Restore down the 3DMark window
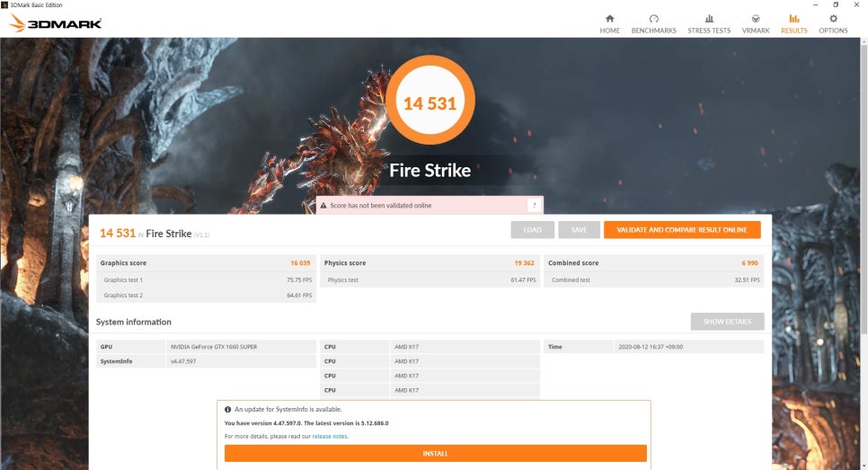Image resolution: width=868 pixels, height=470 pixels. click(836, 4)
